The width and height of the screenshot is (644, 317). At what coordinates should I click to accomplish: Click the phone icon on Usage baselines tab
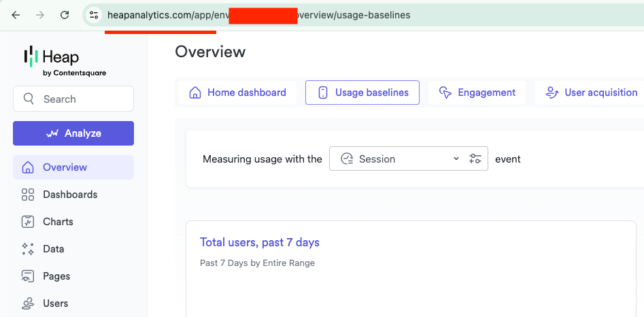click(x=323, y=93)
